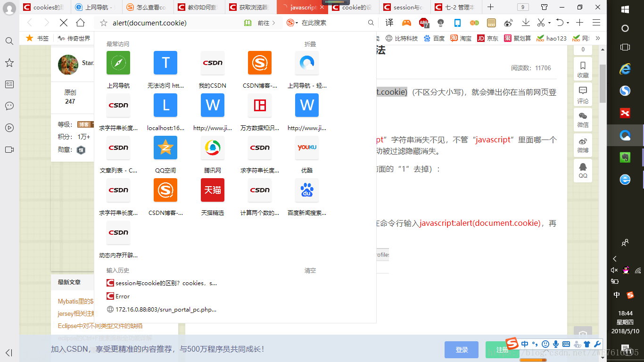Image resolution: width=644 pixels, height=362 pixels.
Task: Open the hao123 bookmark link
Action: pos(552,38)
